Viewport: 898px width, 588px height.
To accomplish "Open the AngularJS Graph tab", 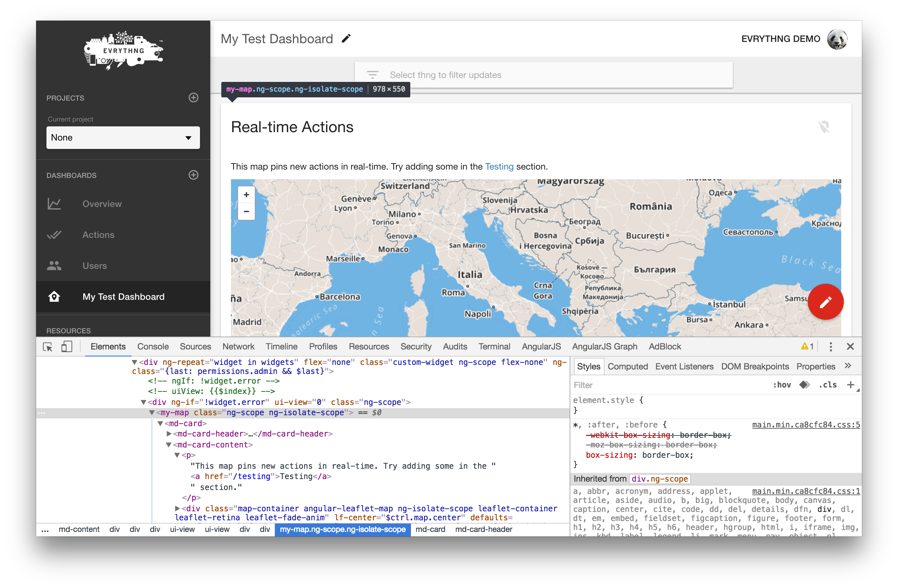I will coord(604,347).
